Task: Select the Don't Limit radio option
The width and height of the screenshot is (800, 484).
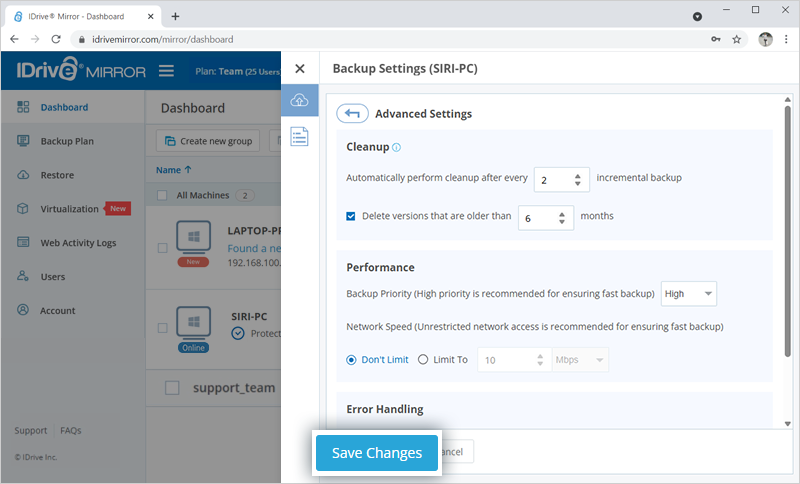Action: tap(351, 360)
